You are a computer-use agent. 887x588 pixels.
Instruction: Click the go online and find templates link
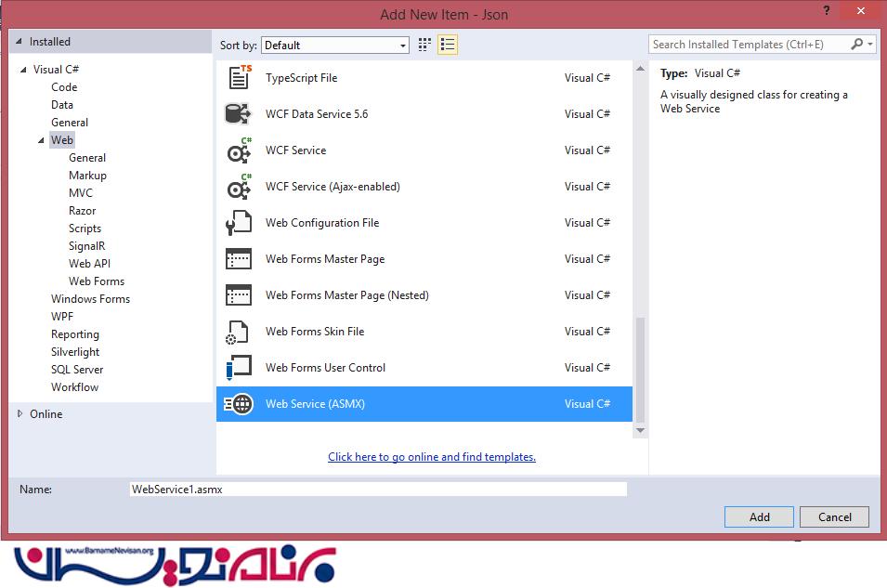[x=432, y=457]
